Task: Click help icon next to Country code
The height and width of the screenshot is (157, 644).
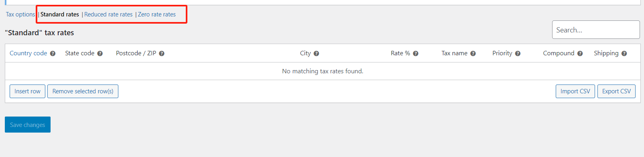Action: coord(53,54)
